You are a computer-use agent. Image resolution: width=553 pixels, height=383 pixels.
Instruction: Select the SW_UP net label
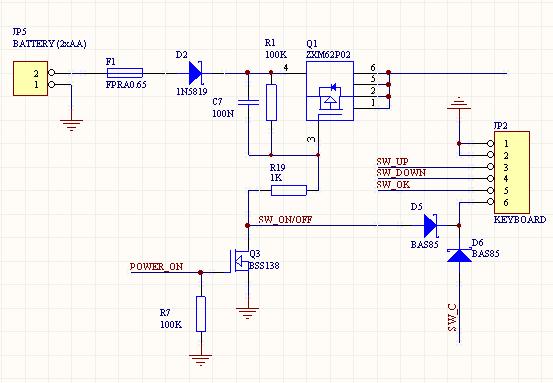coord(392,162)
